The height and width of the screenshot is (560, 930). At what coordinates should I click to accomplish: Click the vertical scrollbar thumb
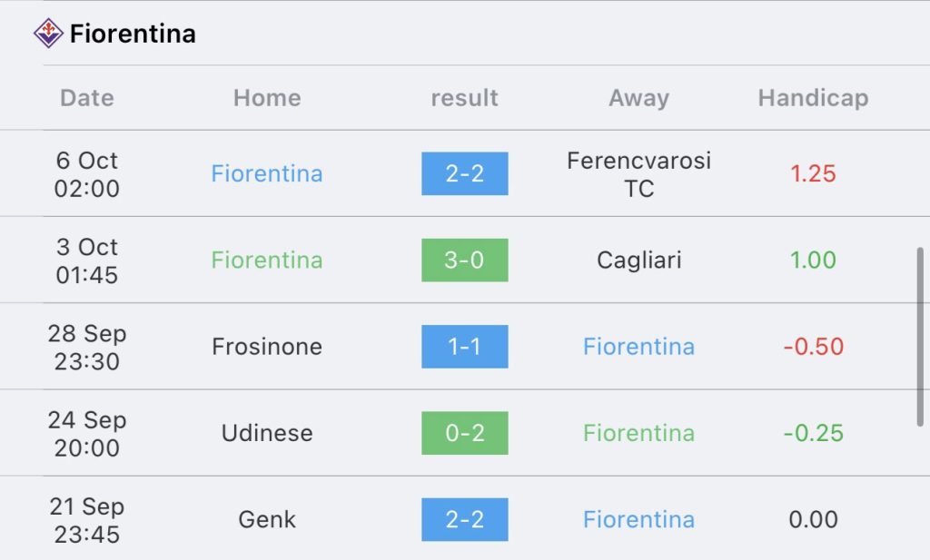(920, 337)
